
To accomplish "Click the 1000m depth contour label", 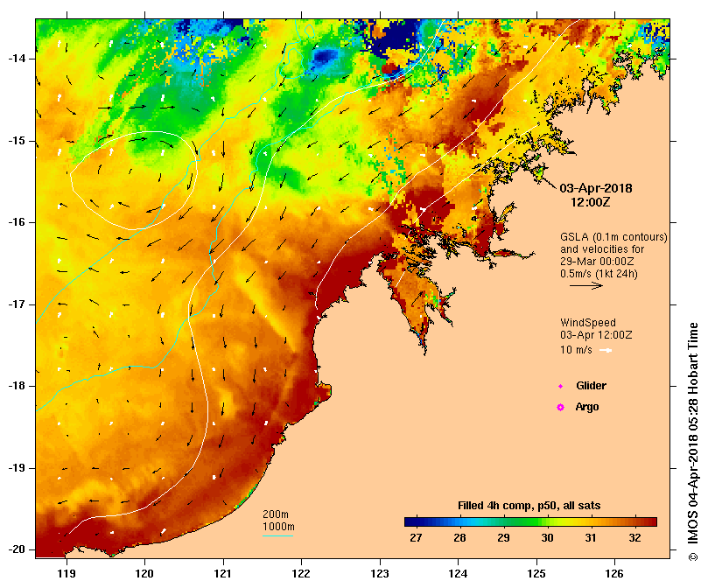I will (x=278, y=527).
